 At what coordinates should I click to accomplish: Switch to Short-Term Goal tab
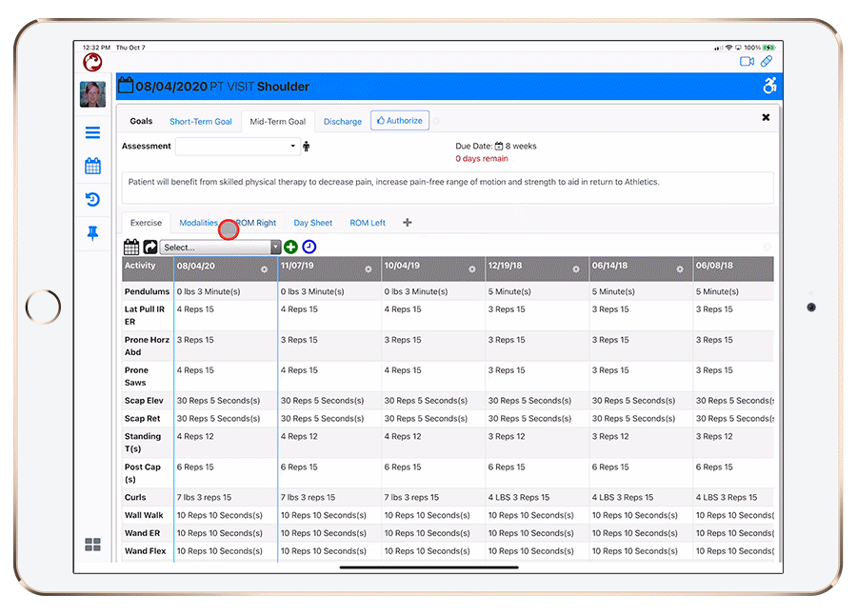pyautogui.click(x=201, y=121)
